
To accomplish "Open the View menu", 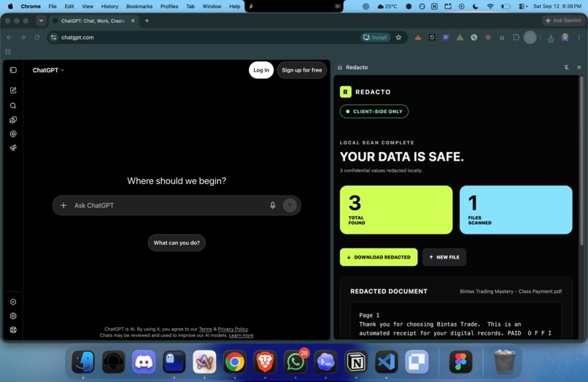I will [88, 6].
